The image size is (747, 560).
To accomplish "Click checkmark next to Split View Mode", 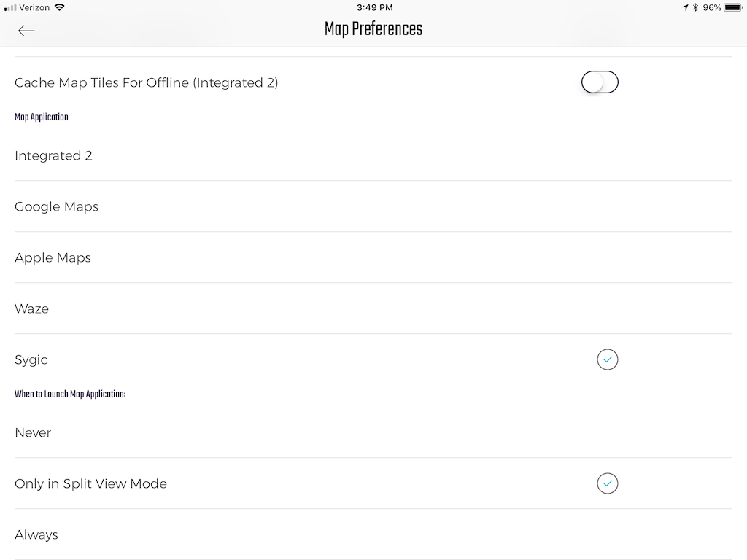I will (607, 483).
